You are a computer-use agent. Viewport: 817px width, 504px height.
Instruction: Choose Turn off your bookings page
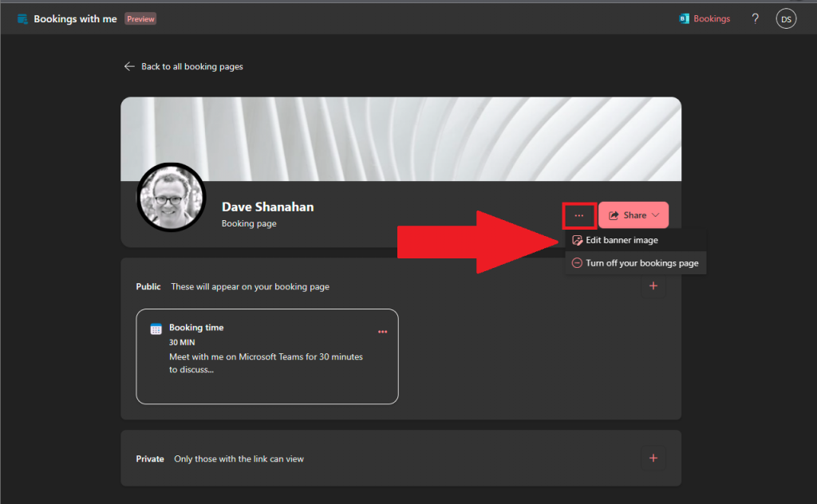click(x=636, y=263)
